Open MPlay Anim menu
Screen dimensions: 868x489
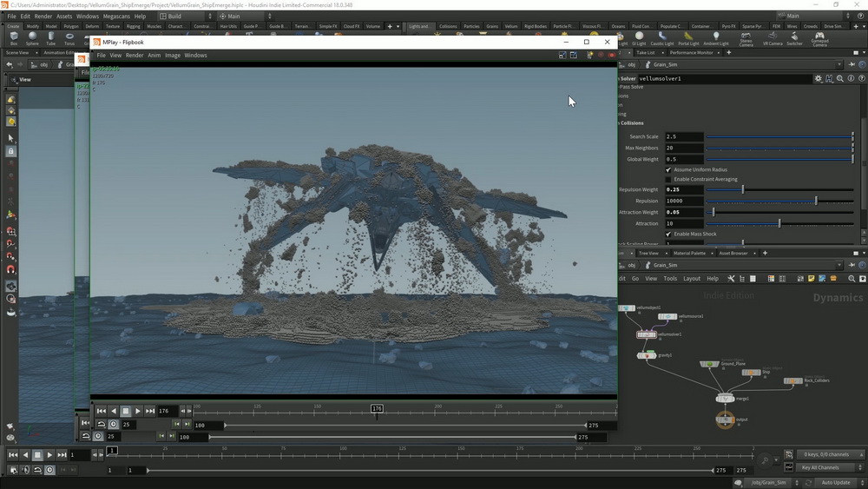coord(154,56)
